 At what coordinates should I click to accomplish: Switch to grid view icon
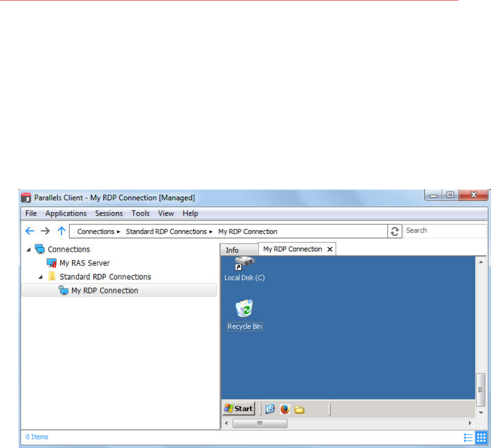tap(481, 437)
